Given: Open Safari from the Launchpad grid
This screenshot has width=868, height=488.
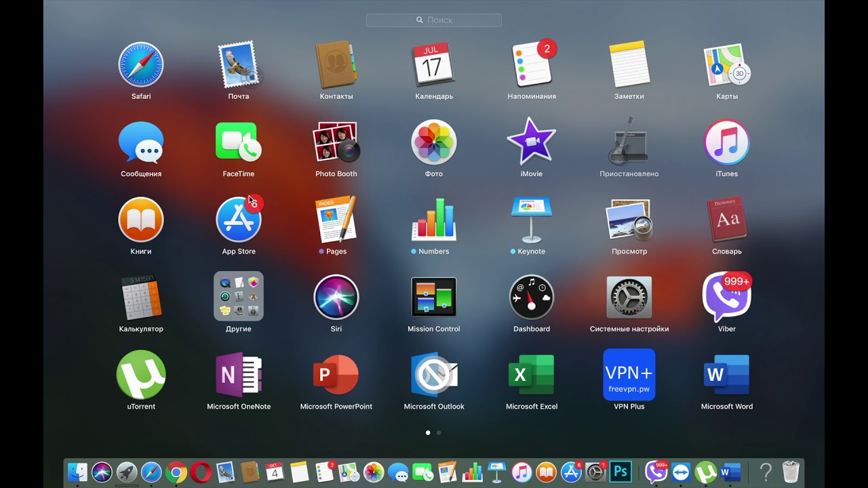Looking at the screenshot, I should pyautogui.click(x=141, y=65).
